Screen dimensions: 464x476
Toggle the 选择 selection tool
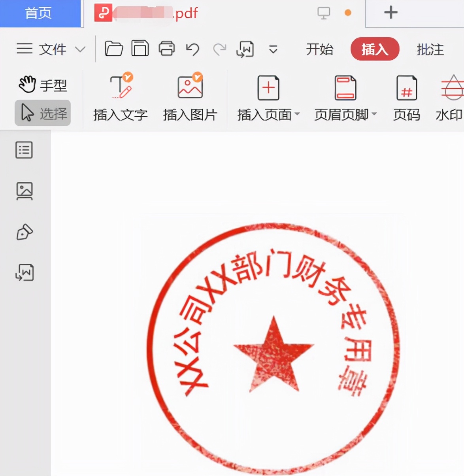(x=42, y=113)
